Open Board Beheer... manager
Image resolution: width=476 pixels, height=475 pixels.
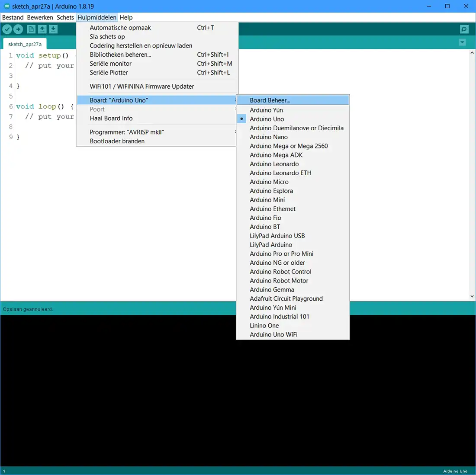click(x=270, y=100)
